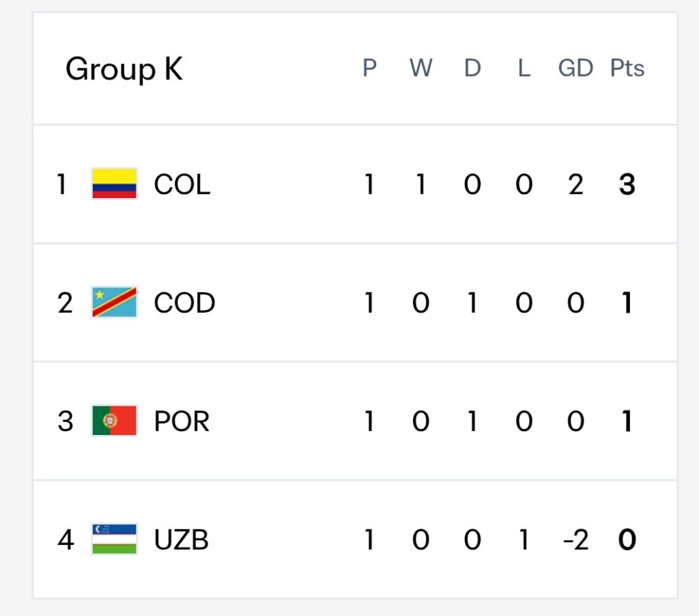Click the Colombia flag icon
699x616 pixels.
pos(114,183)
